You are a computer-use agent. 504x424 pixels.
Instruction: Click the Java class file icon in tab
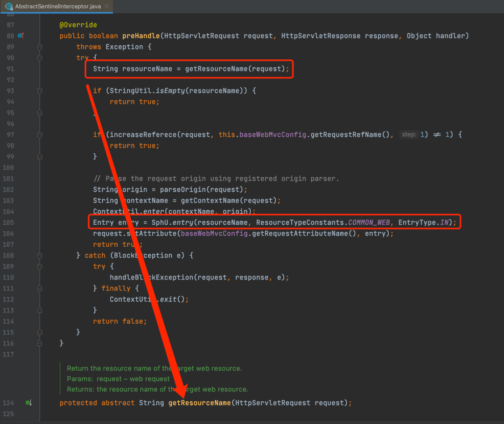pos(9,7)
